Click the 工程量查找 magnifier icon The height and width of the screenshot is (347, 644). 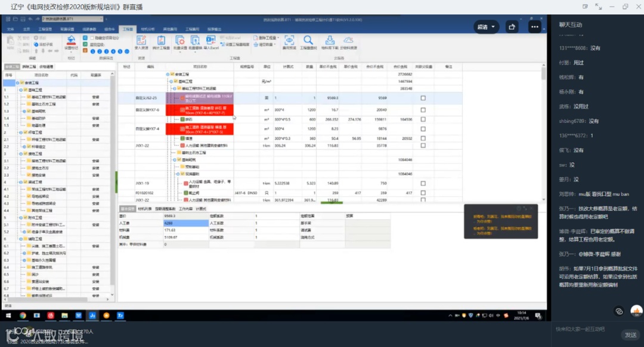tap(308, 40)
